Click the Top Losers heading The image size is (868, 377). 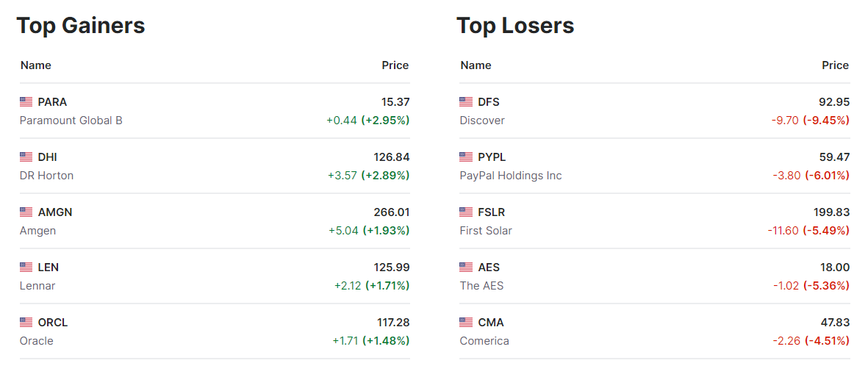pos(515,26)
